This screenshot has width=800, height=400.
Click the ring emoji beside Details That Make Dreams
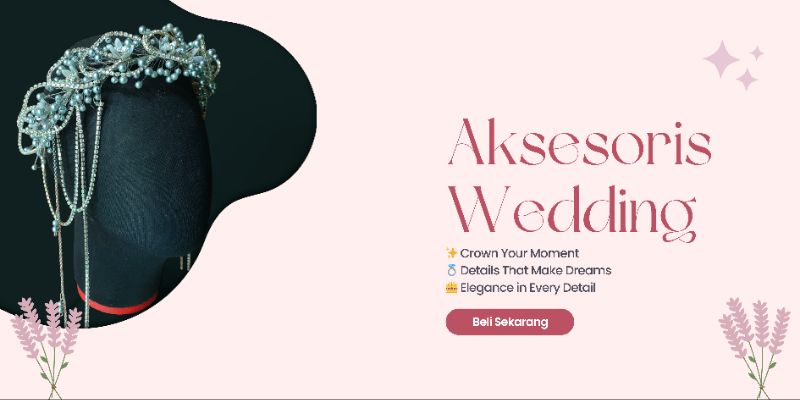pyautogui.click(x=451, y=270)
